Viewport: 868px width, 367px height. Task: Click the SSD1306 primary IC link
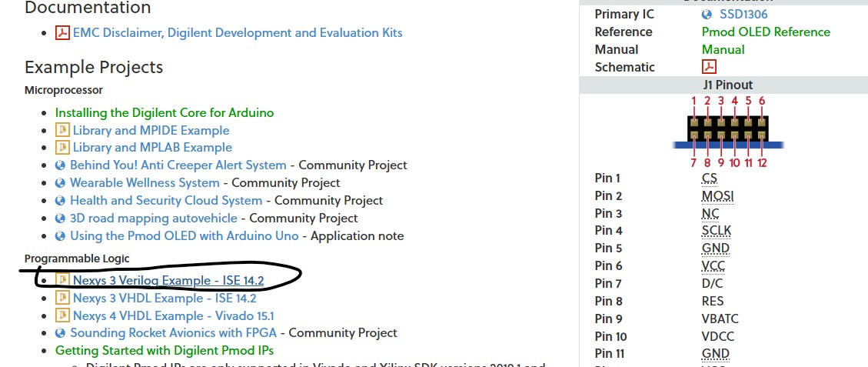743,15
